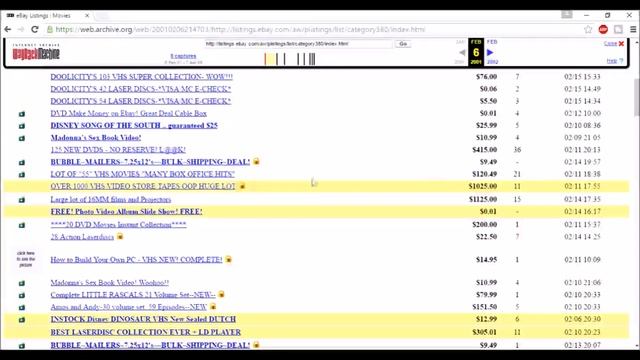Click camera icon beside Complete LITTLE RASCALS listing
Image resolution: width=640 pixels, height=360 pixels.
(x=22, y=296)
